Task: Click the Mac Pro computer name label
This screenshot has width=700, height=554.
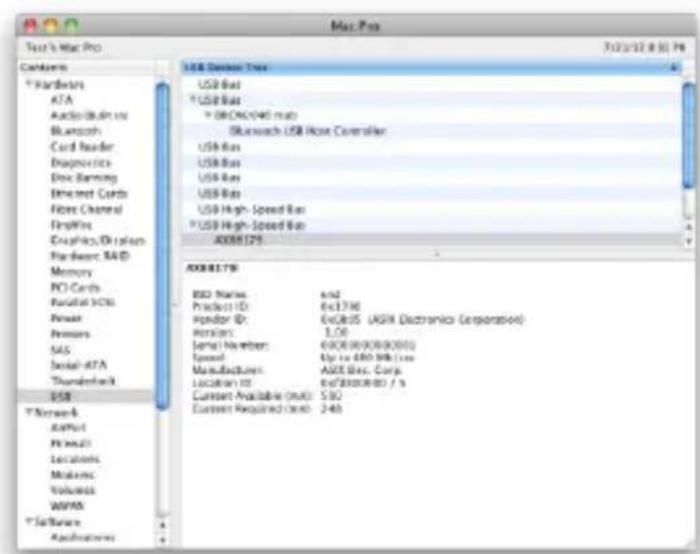Action: pyautogui.click(x=63, y=47)
